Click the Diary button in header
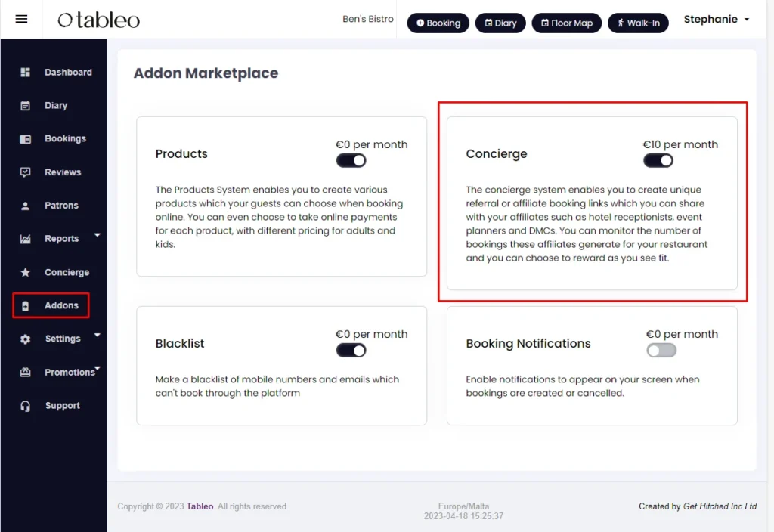Screen dimensions: 774x532 pyautogui.click(x=500, y=23)
